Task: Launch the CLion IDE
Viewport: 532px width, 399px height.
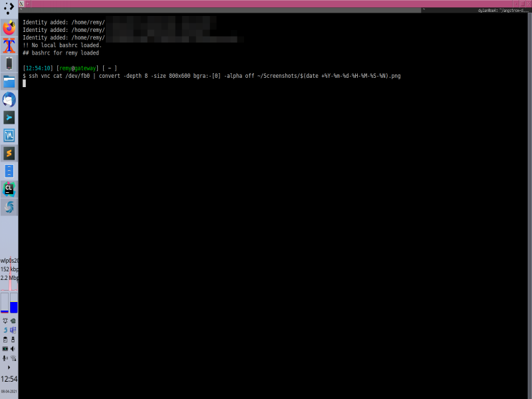Action: click(x=9, y=189)
